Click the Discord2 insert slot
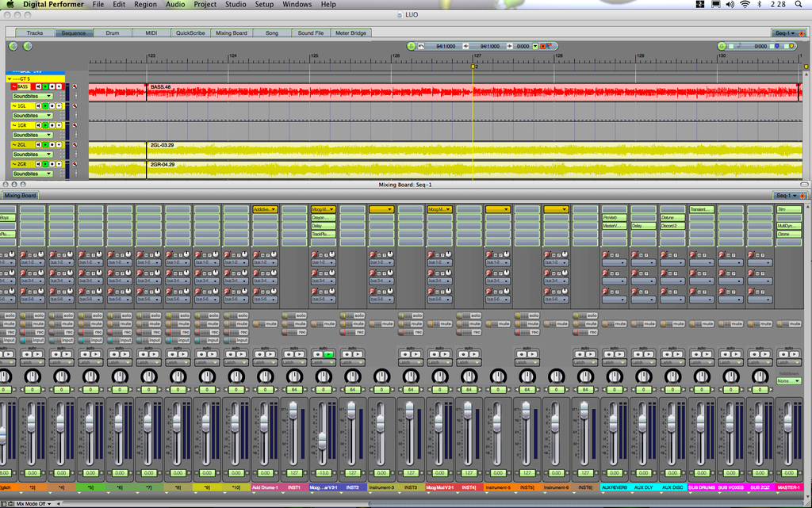Image resolution: width=812 pixels, height=508 pixels. (x=672, y=226)
